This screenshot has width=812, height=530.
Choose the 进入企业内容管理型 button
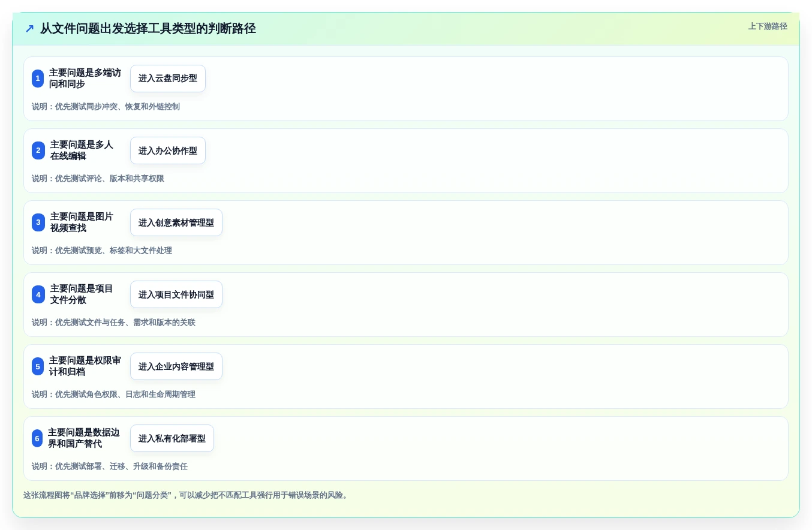[x=176, y=366]
